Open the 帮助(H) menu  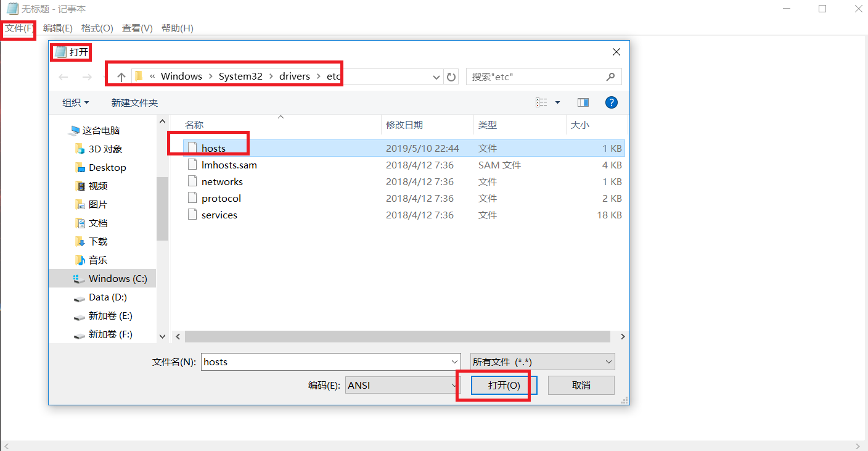pyautogui.click(x=178, y=28)
